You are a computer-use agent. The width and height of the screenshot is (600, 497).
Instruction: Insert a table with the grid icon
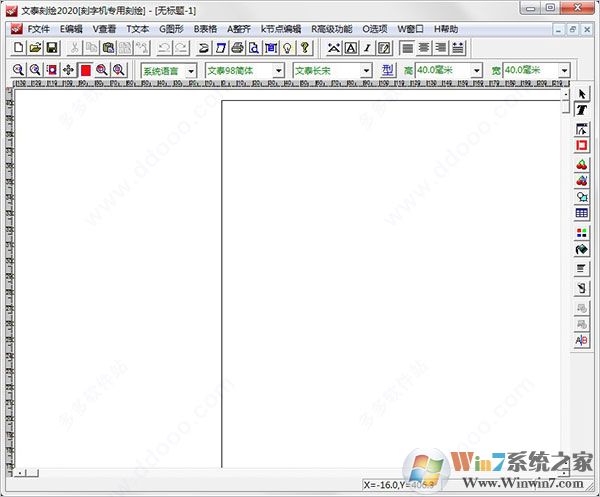(x=581, y=213)
